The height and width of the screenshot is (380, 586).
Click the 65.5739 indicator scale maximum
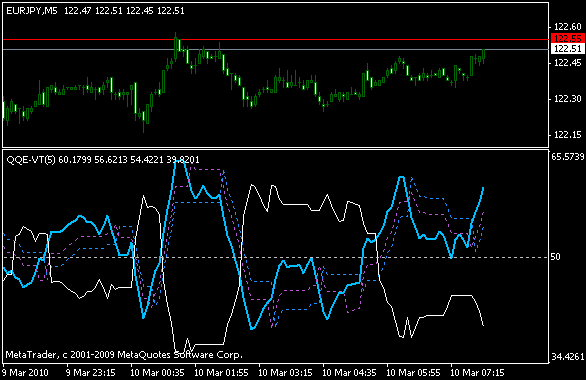[568, 157]
